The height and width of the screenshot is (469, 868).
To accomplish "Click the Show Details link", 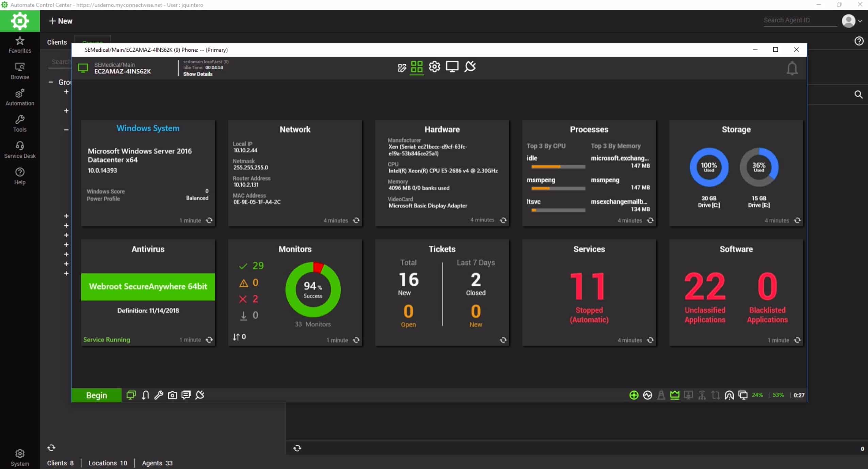I will [198, 74].
